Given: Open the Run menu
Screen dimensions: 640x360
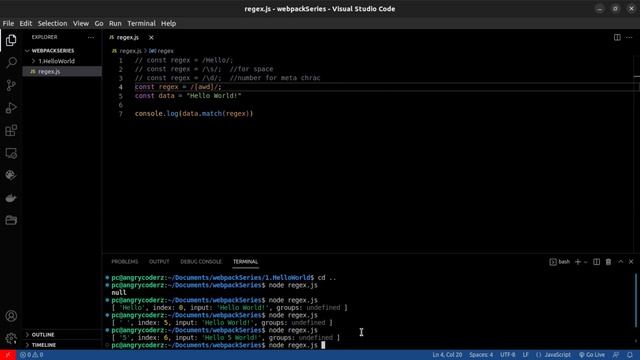Looking at the screenshot, I should pyautogui.click(x=115, y=23).
